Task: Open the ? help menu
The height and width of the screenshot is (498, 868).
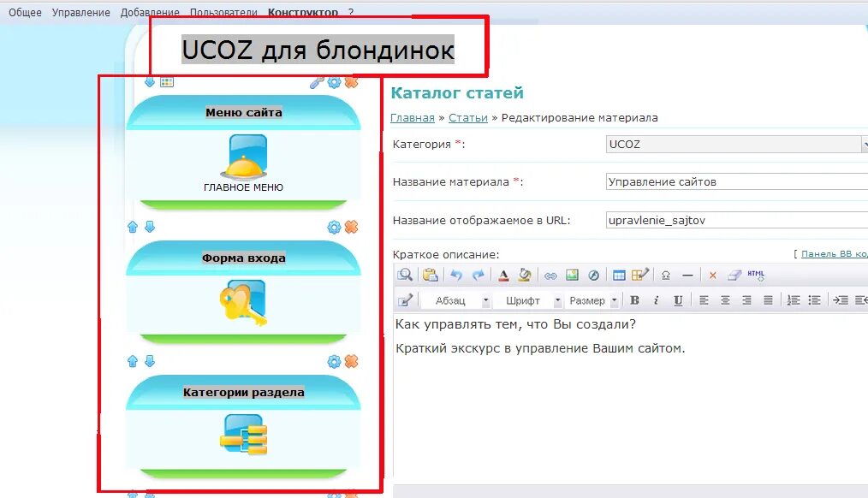Action: click(351, 12)
